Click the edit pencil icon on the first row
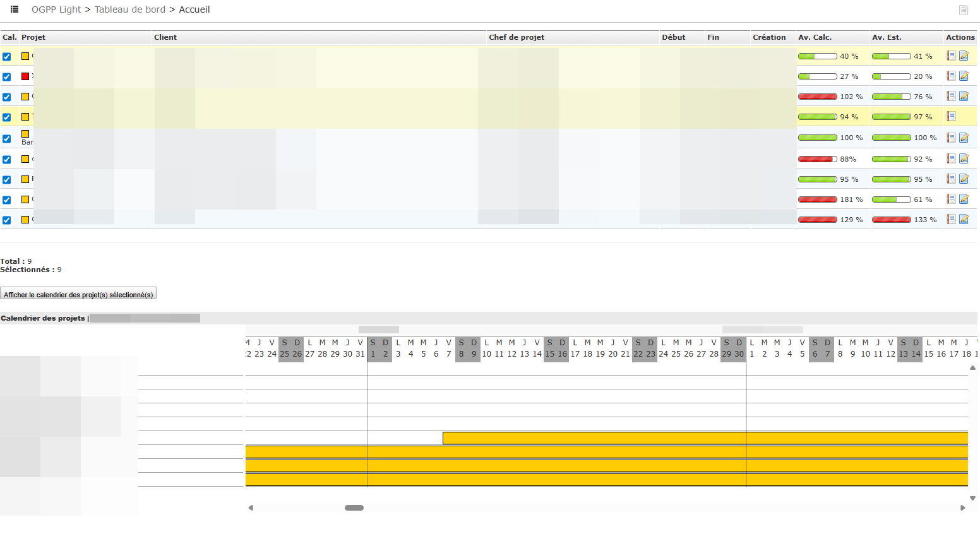This screenshot has height=546, width=980. [963, 56]
